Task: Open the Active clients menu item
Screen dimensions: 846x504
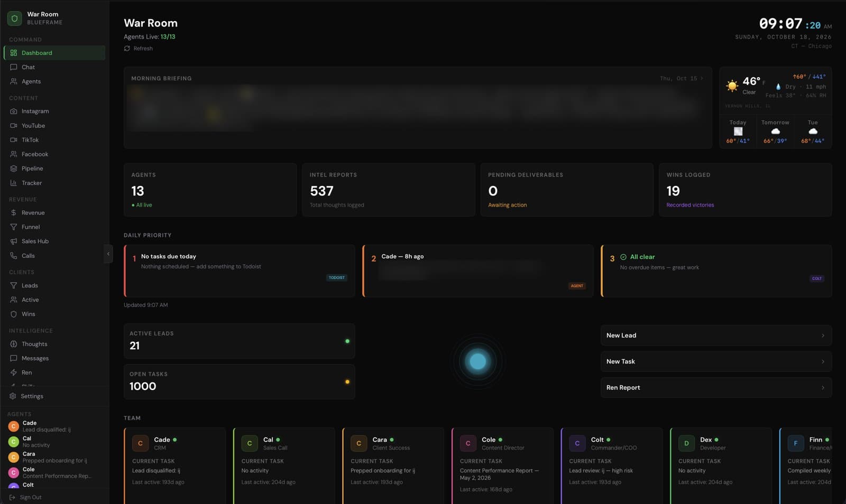Action: pyautogui.click(x=54, y=300)
